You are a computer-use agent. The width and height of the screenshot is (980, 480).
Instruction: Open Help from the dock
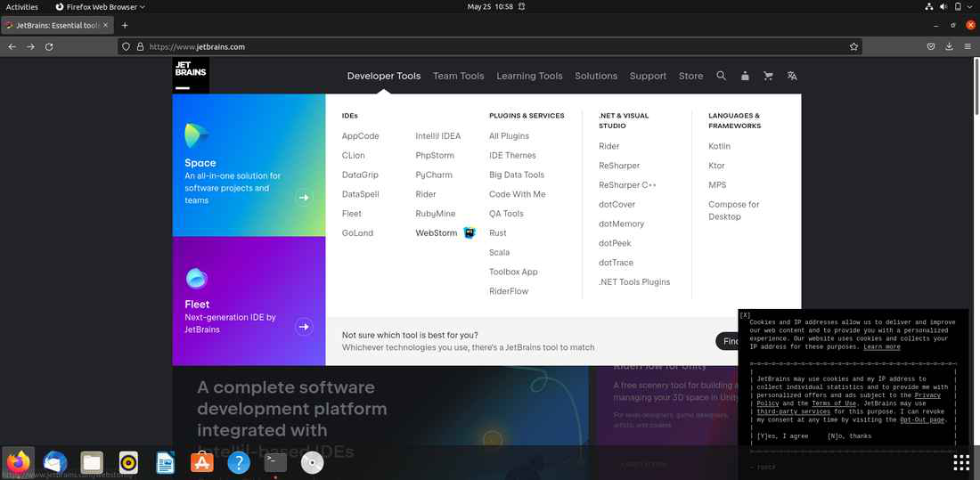239,462
